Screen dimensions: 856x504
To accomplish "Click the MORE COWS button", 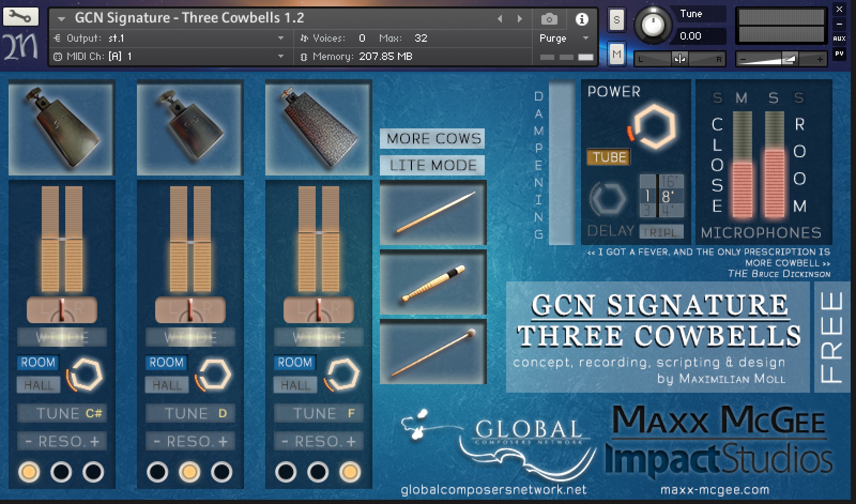I will click(x=433, y=139).
